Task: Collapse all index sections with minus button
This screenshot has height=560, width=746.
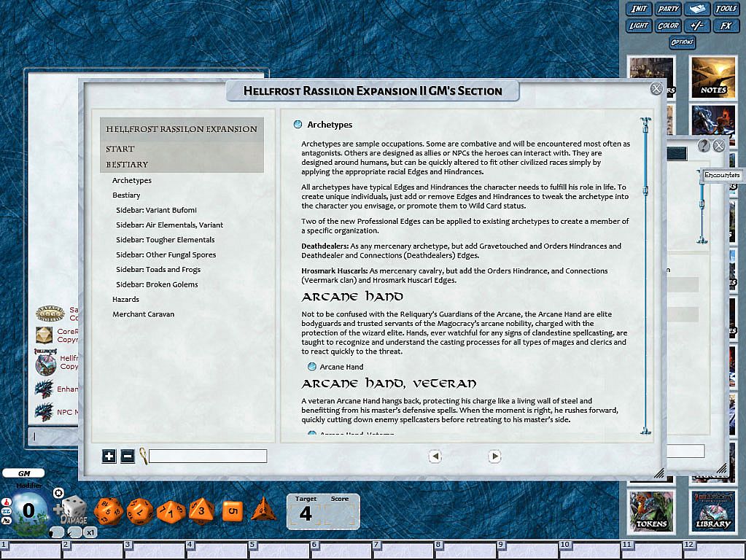Action: 127,456
